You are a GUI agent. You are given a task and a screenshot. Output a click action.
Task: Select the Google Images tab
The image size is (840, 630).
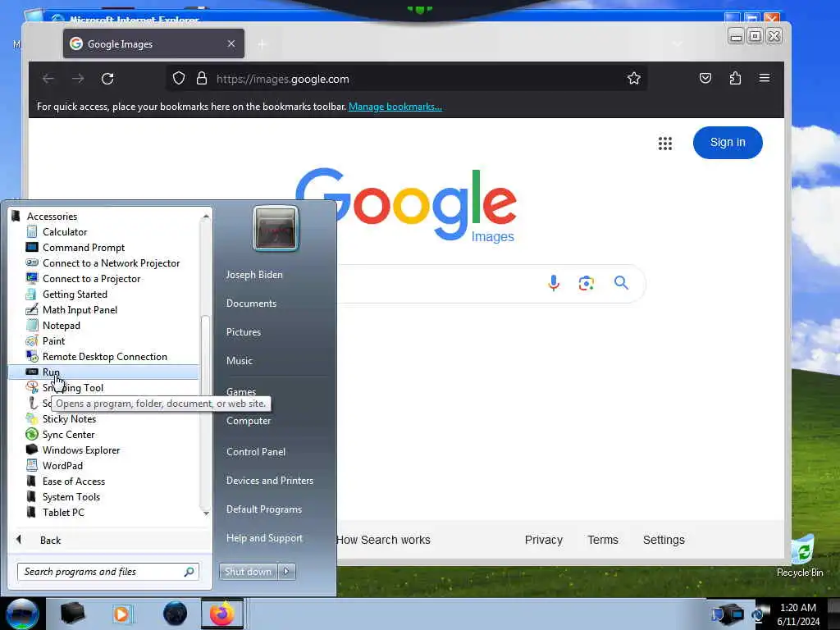tap(153, 44)
